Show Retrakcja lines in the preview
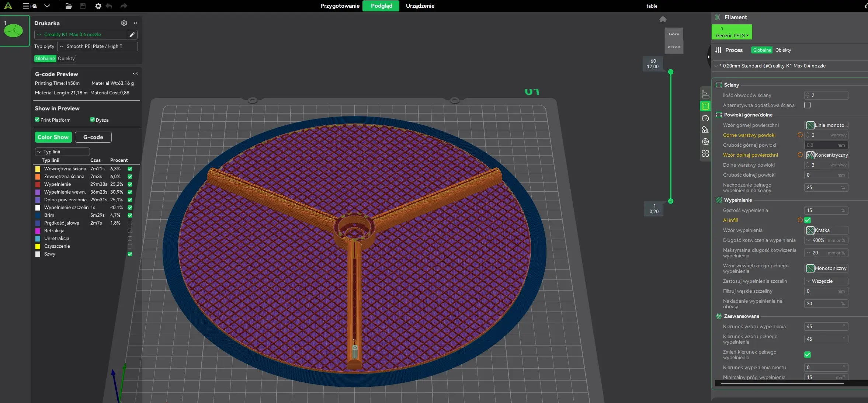 pos(130,231)
